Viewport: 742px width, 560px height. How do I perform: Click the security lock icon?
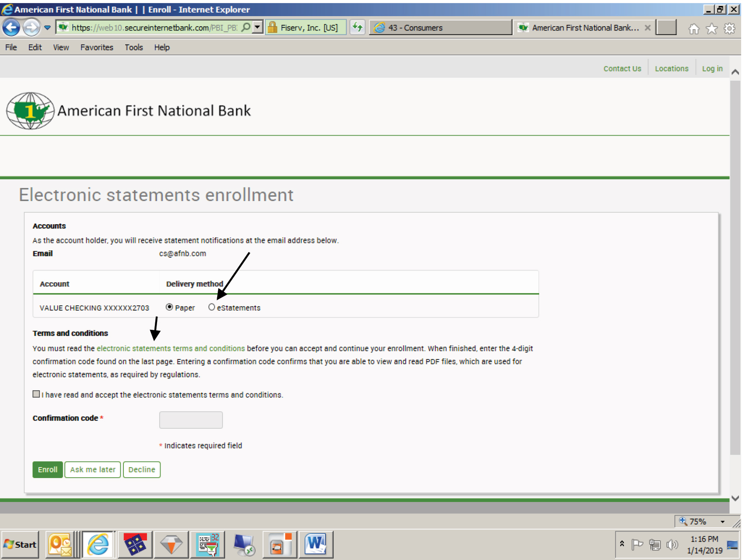272,27
